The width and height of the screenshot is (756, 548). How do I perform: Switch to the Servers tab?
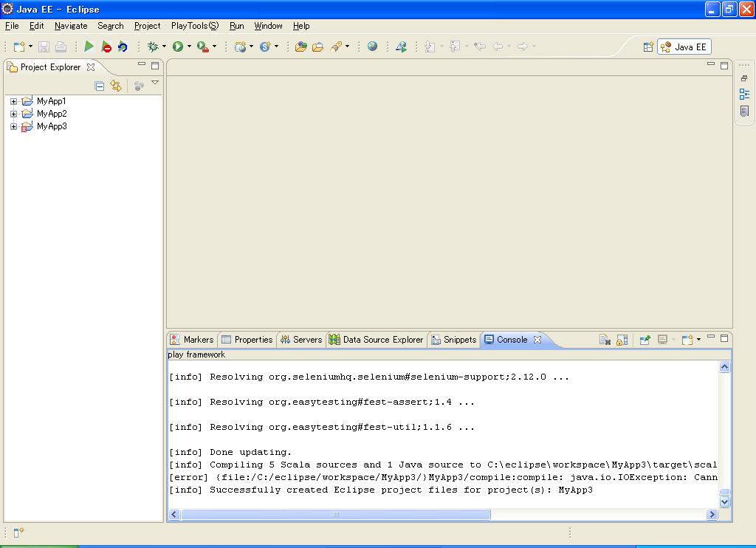[301, 340]
